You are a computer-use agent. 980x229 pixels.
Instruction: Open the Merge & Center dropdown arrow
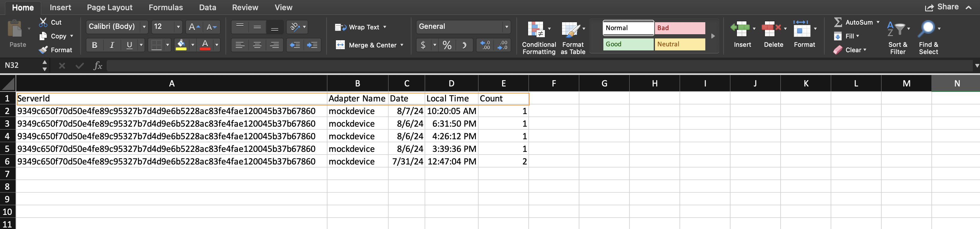pyautogui.click(x=402, y=45)
